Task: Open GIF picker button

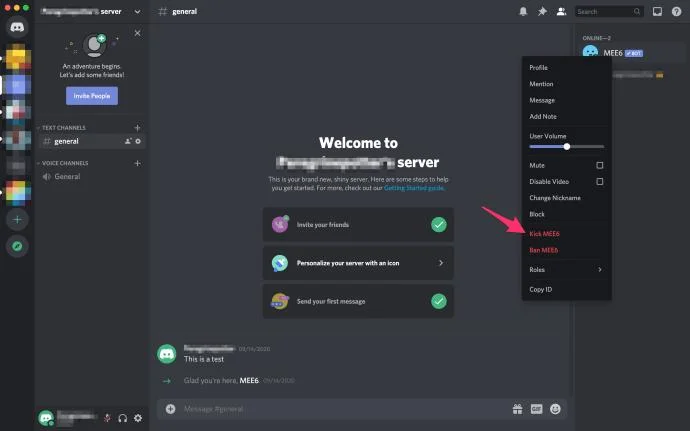Action: tap(536, 409)
